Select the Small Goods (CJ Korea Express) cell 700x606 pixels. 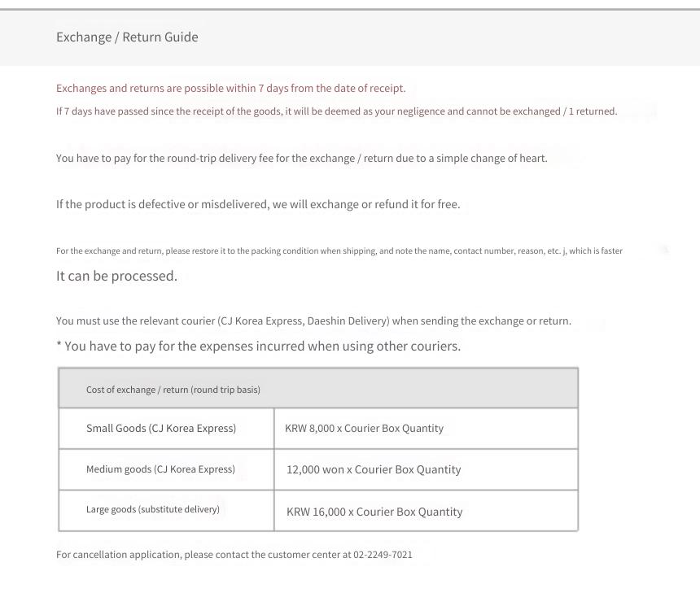pyautogui.click(x=167, y=429)
